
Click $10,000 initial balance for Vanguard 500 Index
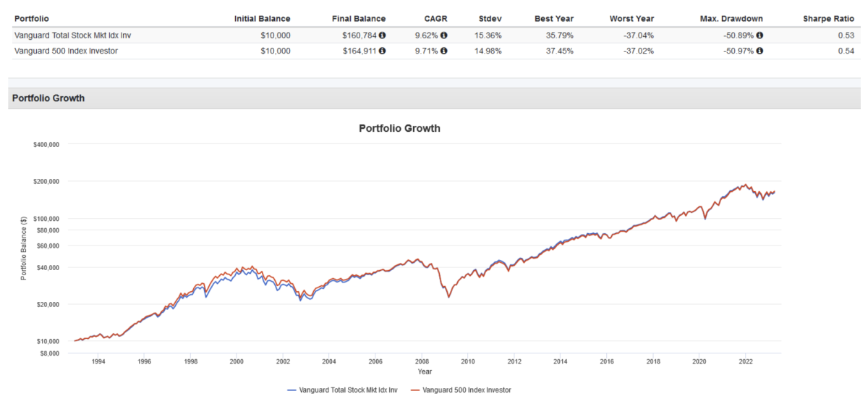275,51
